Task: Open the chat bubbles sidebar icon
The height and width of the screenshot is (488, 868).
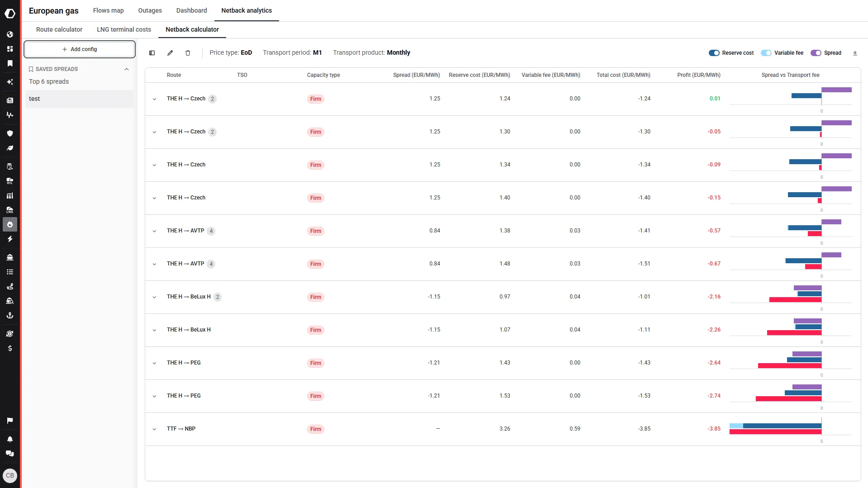Action: [10, 454]
